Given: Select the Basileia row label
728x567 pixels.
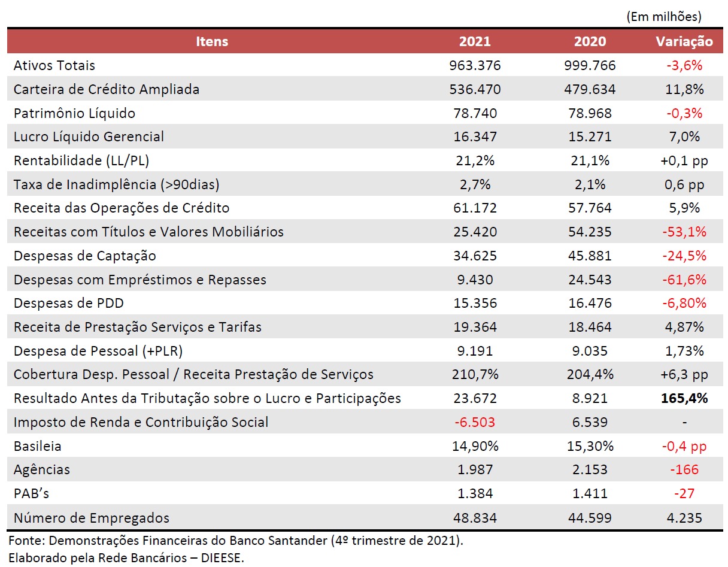Looking at the screenshot, I should pos(38,446).
